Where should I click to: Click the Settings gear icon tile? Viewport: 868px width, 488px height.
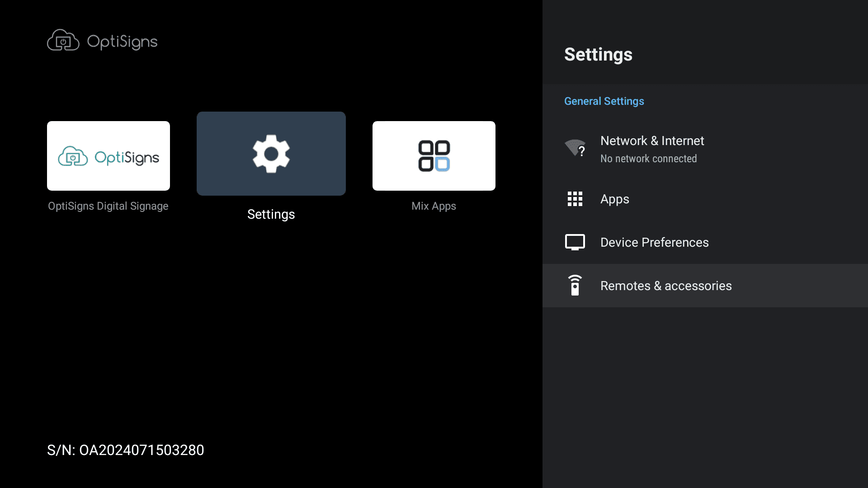point(271,154)
